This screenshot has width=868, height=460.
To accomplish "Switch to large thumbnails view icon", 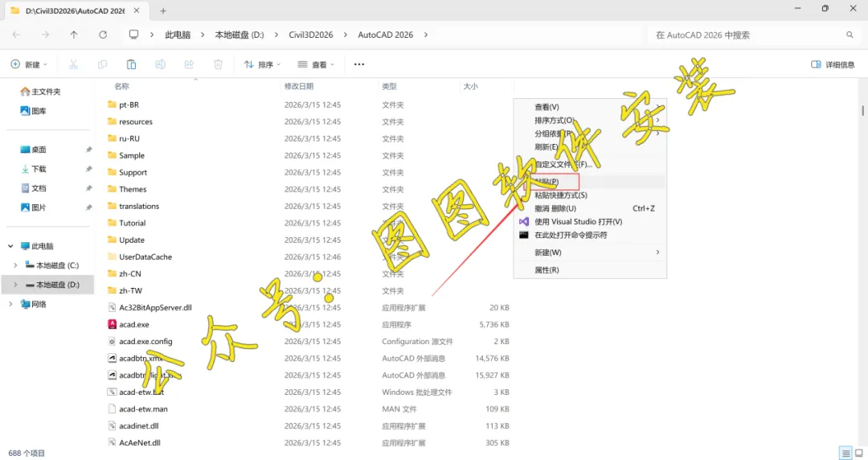I will [x=858, y=453].
